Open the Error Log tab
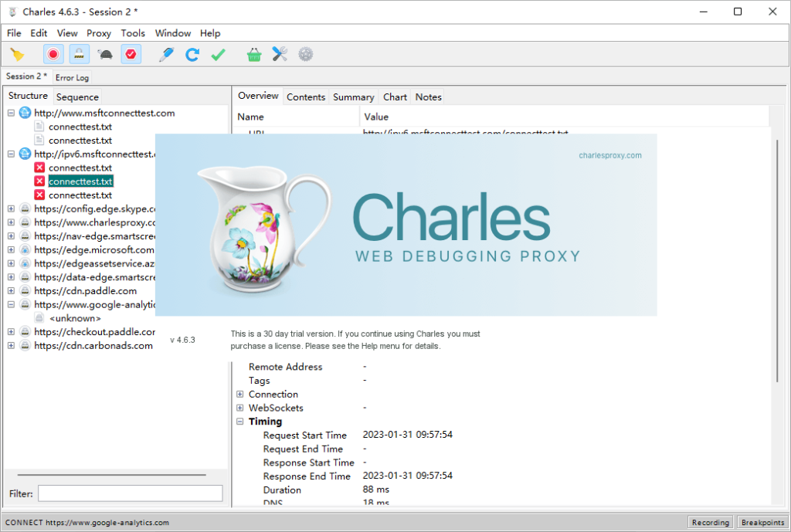The image size is (791, 532). click(x=72, y=77)
